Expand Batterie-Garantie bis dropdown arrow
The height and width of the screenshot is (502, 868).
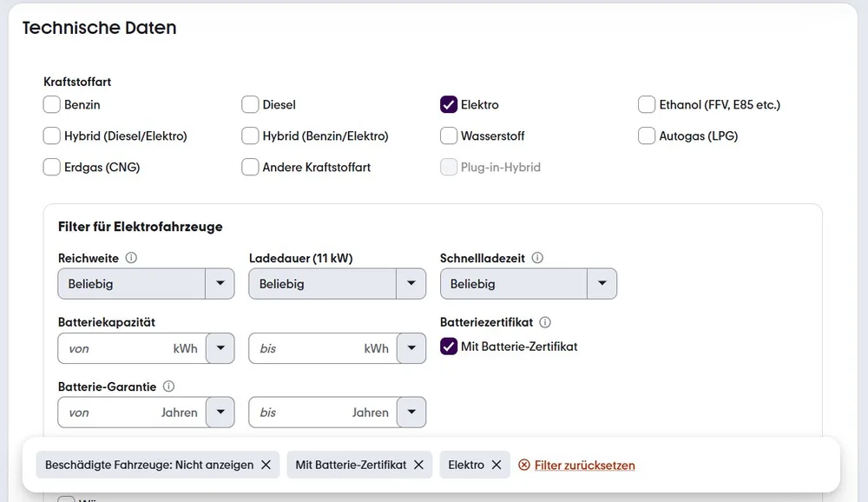click(x=411, y=413)
